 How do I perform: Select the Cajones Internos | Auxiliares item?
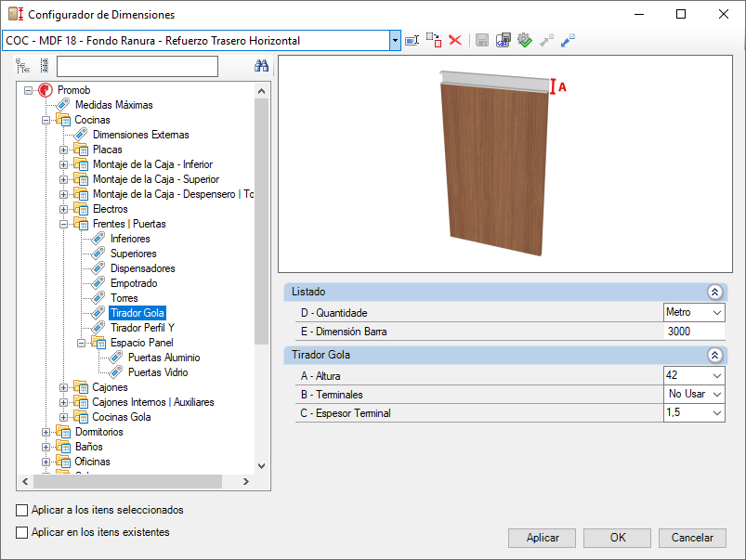coord(153,402)
